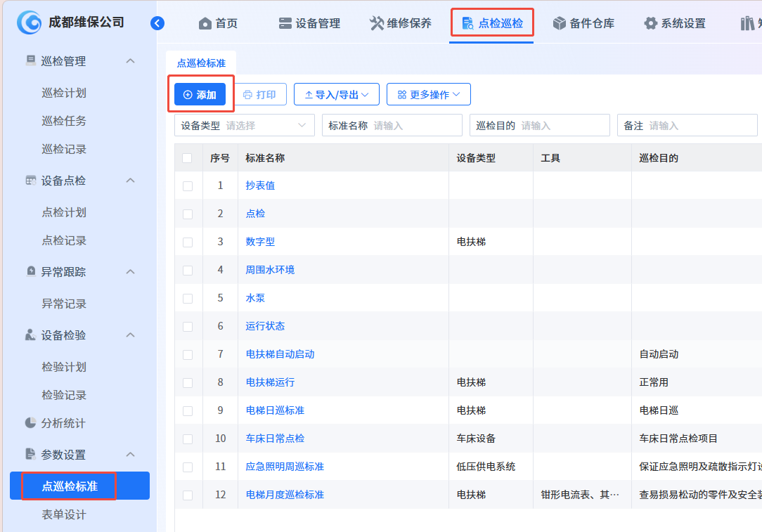Click the home icon beside 首页

205,23
